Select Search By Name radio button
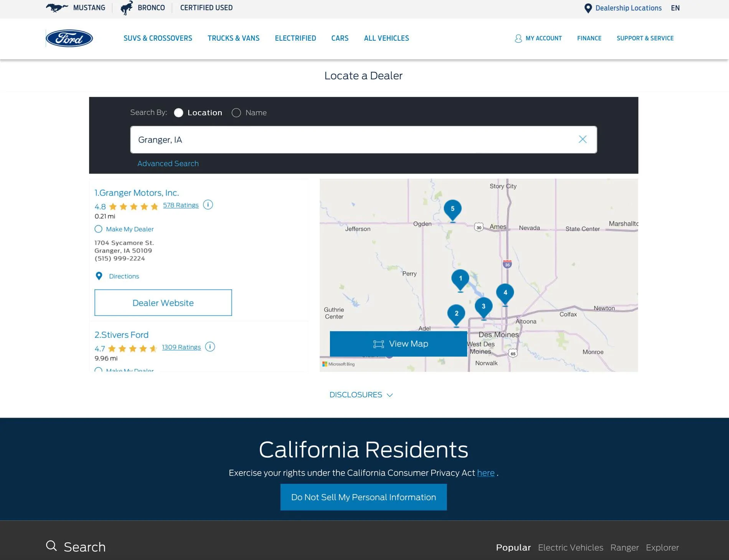Image resolution: width=729 pixels, height=560 pixels. (x=236, y=113)
